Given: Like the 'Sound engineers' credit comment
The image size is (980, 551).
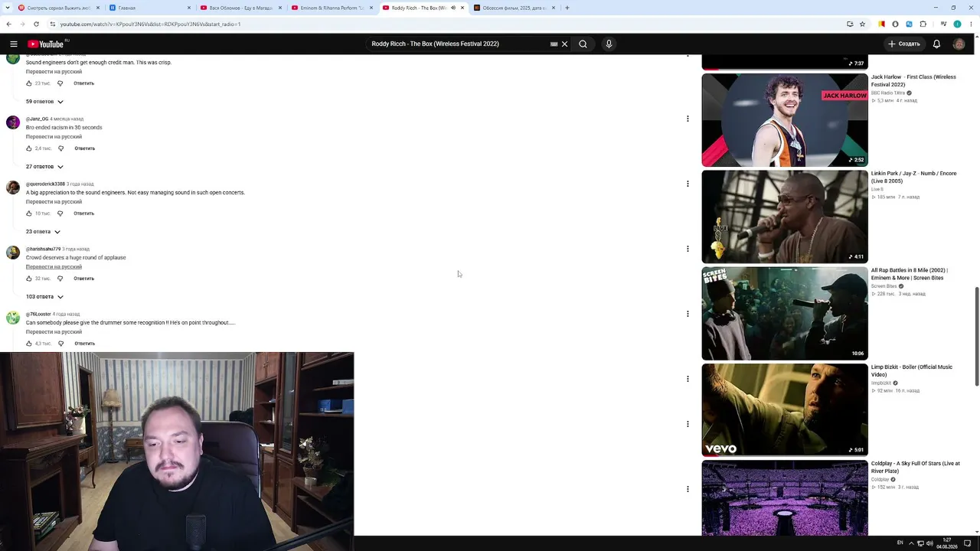Looking at the screenshot, I should point(29,83).
